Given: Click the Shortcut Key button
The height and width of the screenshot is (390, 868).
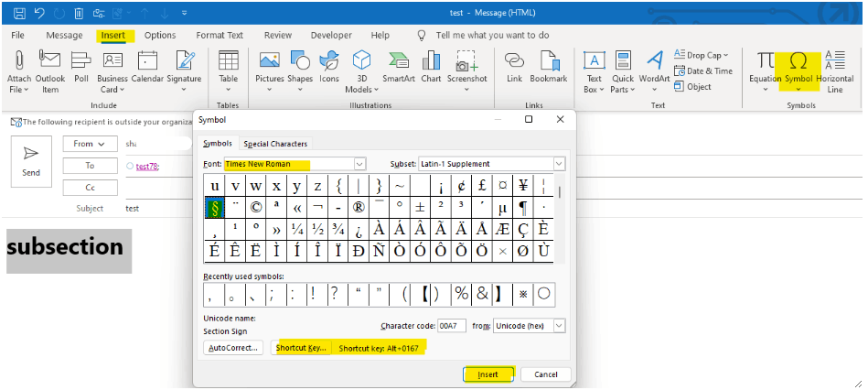Looking at the screenshot, I should pos(301,348).
